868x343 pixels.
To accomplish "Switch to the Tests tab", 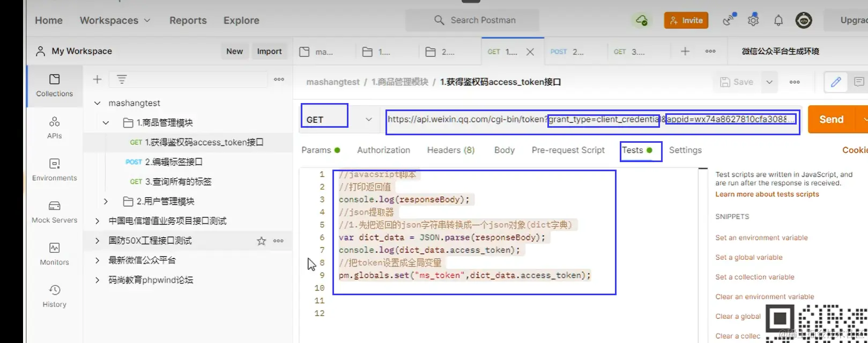I will [x=637, y=150].
